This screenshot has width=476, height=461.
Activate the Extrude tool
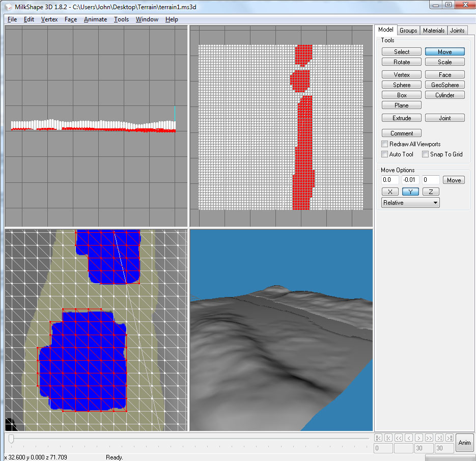pos(402,118)
